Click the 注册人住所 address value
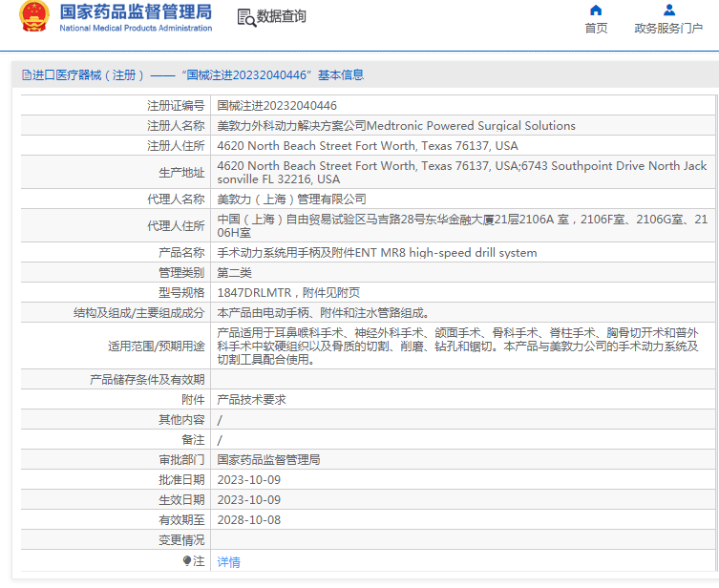Screen dimensions: 719x588 (x=368, y=146)
